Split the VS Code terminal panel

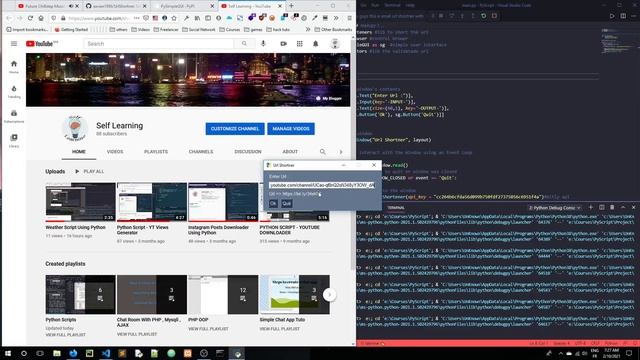click(x=602, y=207)
